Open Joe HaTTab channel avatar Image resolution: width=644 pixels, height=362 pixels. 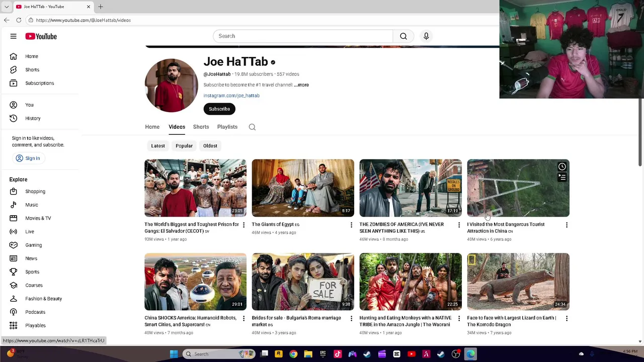click(171, 85)
